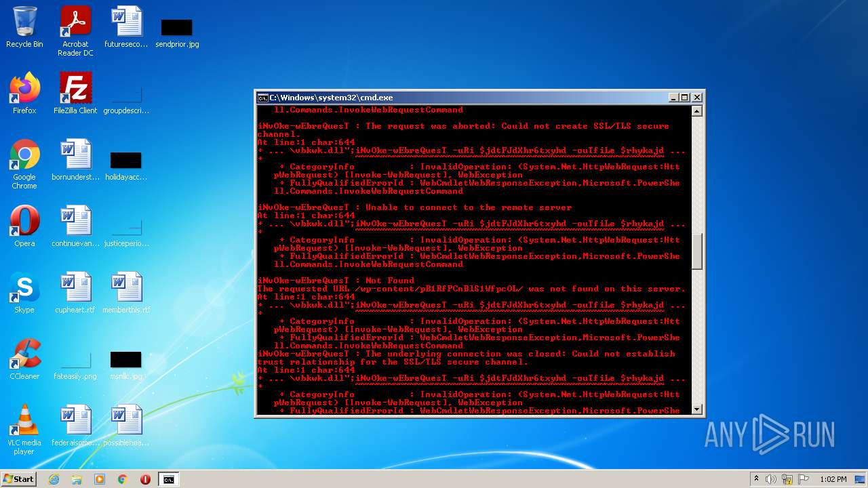The image size is (868, 488).
Task: Select the fateasily.png file
Action: pos(75,365)
